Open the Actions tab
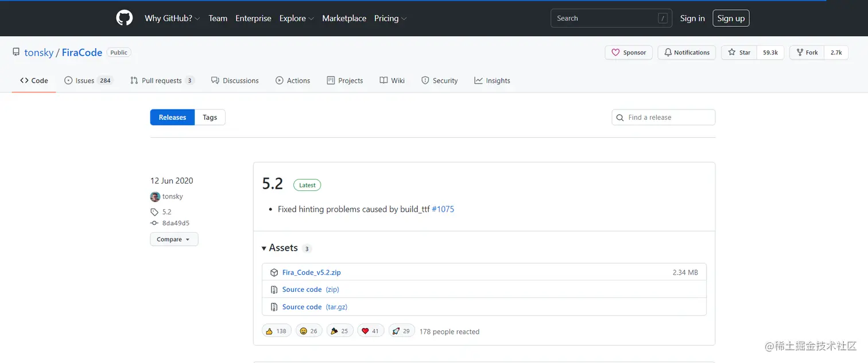 click(293, 81)
